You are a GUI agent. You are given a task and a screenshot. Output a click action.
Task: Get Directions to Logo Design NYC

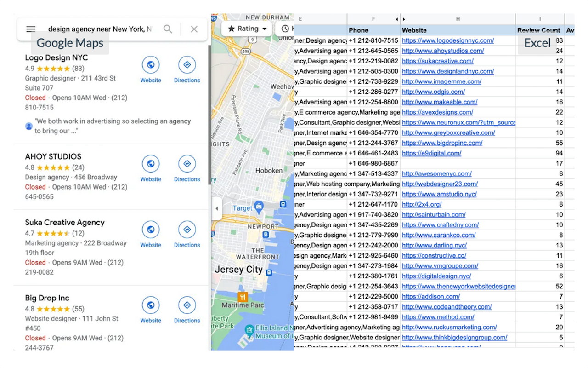(x=187, y=65)
